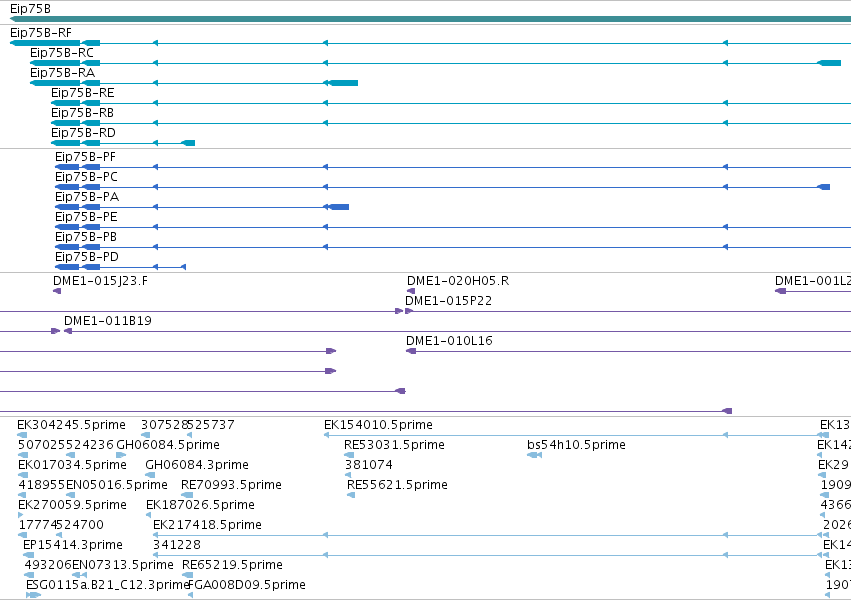Image resolution: width=851 pixels, height=600 pixels.
Task: Select the 341228 EST label
Action: click(x=177, y=545)
